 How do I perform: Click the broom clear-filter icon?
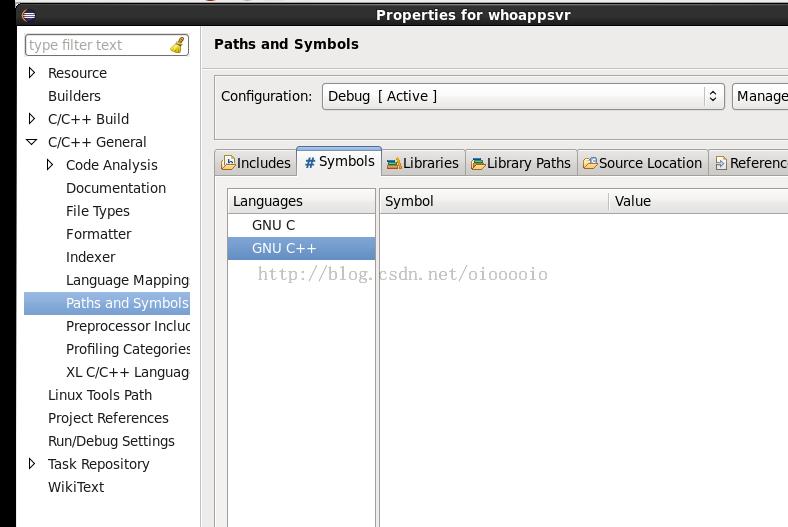pos(177,45)
